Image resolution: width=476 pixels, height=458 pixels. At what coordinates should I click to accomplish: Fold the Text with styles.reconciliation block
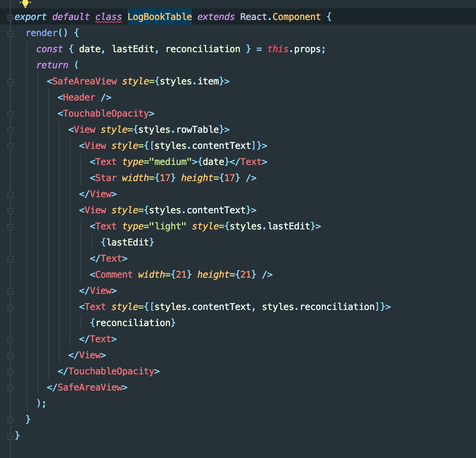point(10,307)
